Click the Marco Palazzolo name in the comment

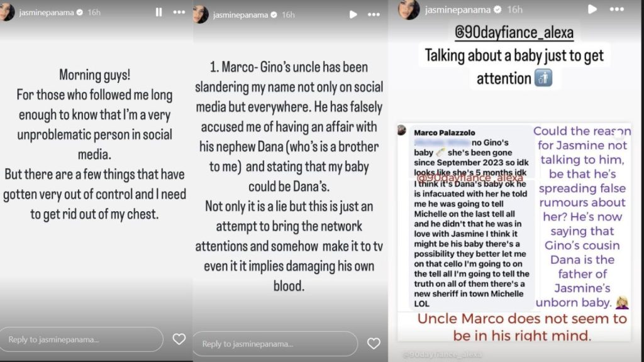coord(445,133)
